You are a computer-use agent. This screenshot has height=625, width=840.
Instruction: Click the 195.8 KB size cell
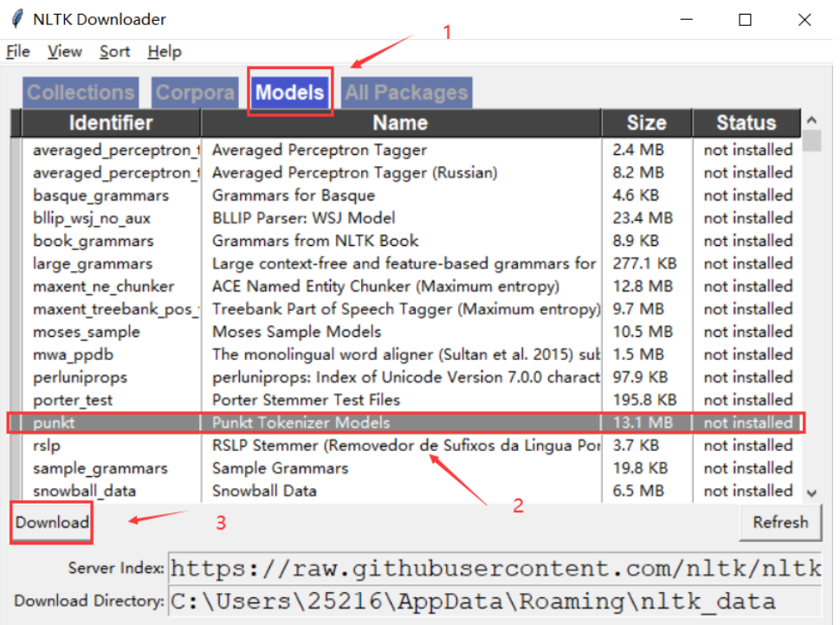click(644, 400)
